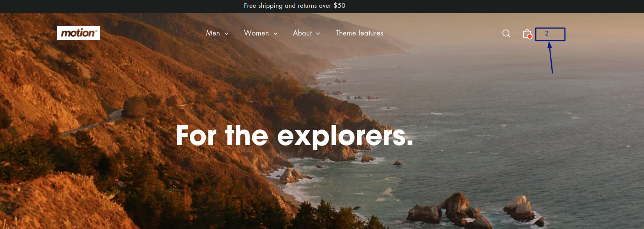Image resolution: width=644 pixels, height=229 pixels.
Task: Select the "For the explorers." headline
Action: click(295, 136)
